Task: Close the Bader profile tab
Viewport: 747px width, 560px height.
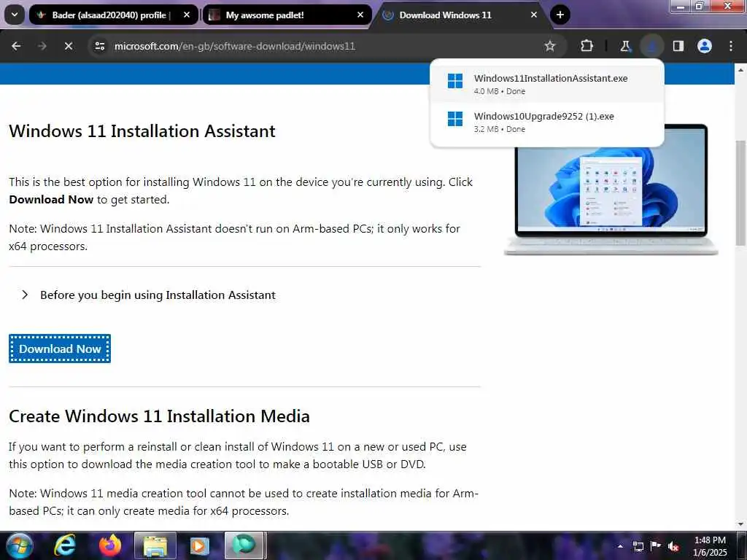Action: (187, 15)
